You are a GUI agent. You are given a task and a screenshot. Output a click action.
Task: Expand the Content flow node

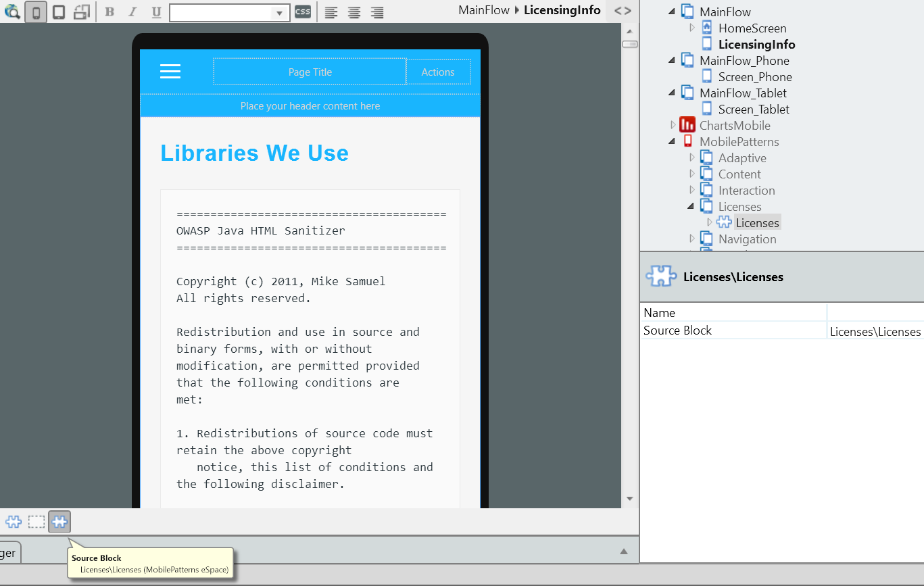click(x=692, y=174)
